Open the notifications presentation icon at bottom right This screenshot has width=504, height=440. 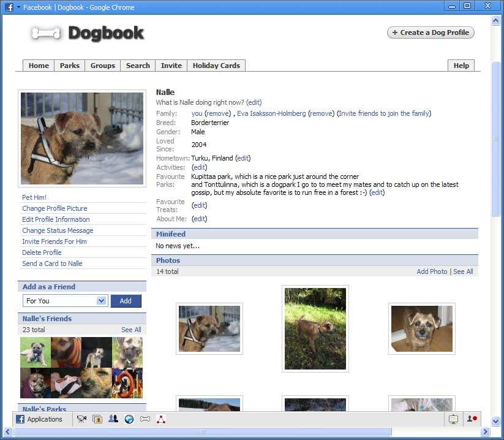(453, 419)
